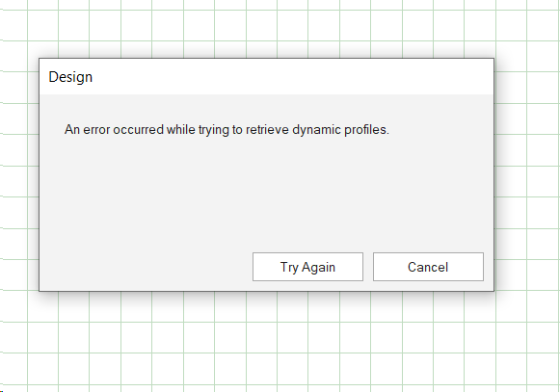Dismiss the error dialog with Cancel
This screenshot has width=560, height=392.
(x=428, y=267)
